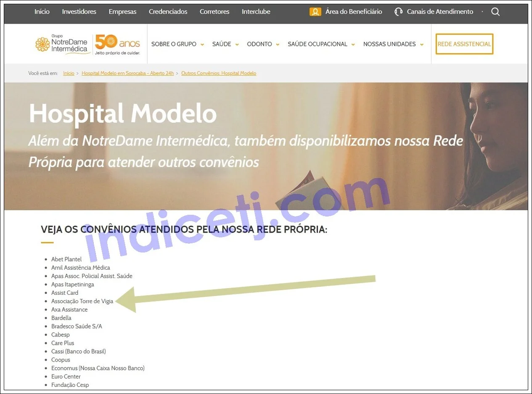Screen dimensions: 532x394
Task: Open the Investidores link
Action: pyautogui.click(x=79, y=12)
